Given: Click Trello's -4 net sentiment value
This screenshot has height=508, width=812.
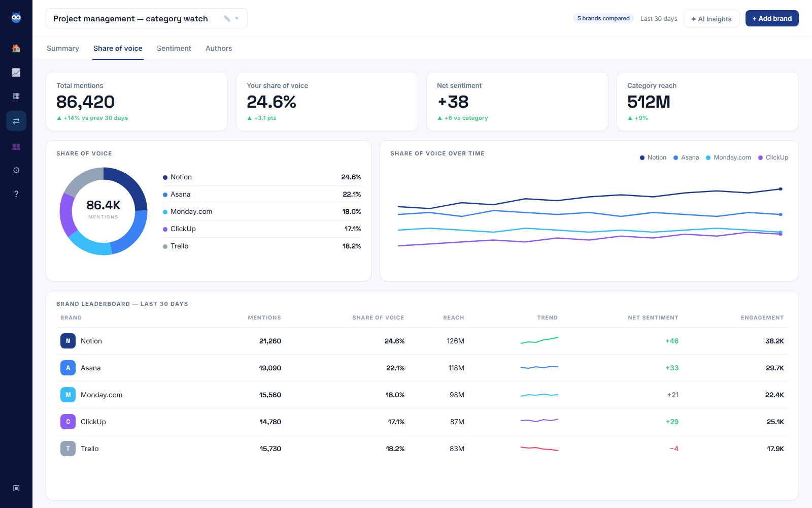Looking at the screenshot, I should coord(674,449).
